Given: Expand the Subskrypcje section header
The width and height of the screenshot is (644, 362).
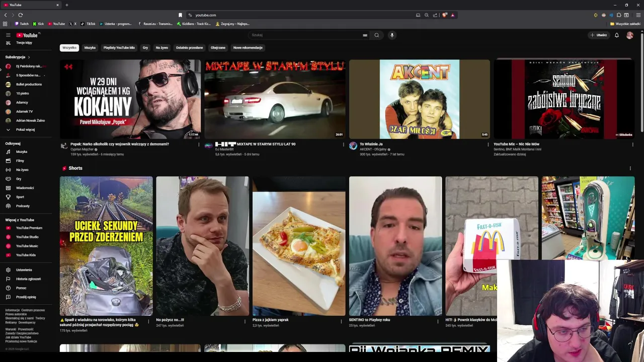Looking at the screenshot, I should point(18,57).
